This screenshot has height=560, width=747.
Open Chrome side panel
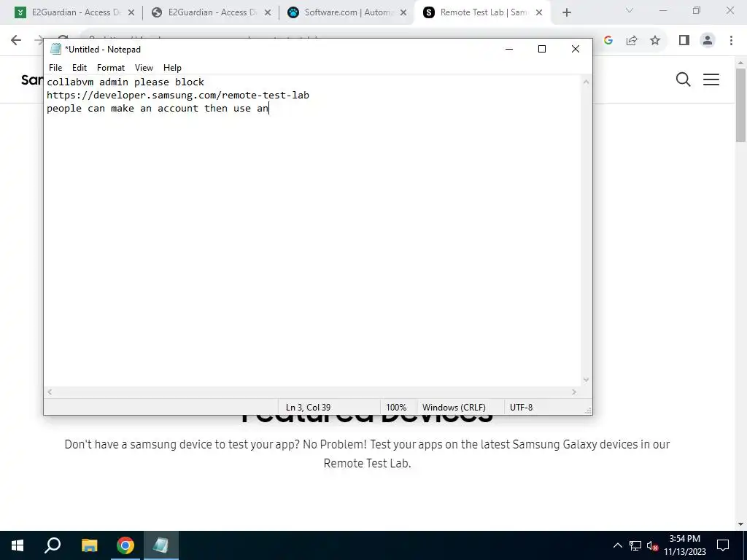tap(684, 41)
